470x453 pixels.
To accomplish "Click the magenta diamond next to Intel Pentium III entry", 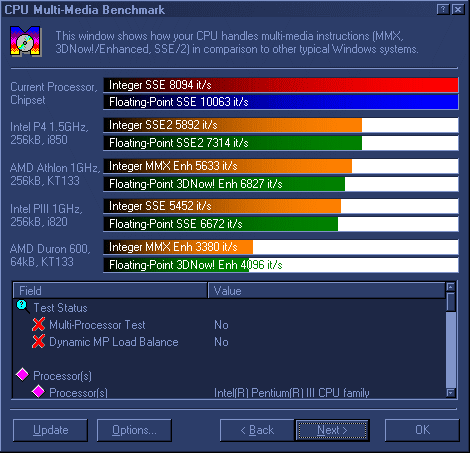I will [x=38, y=391].
